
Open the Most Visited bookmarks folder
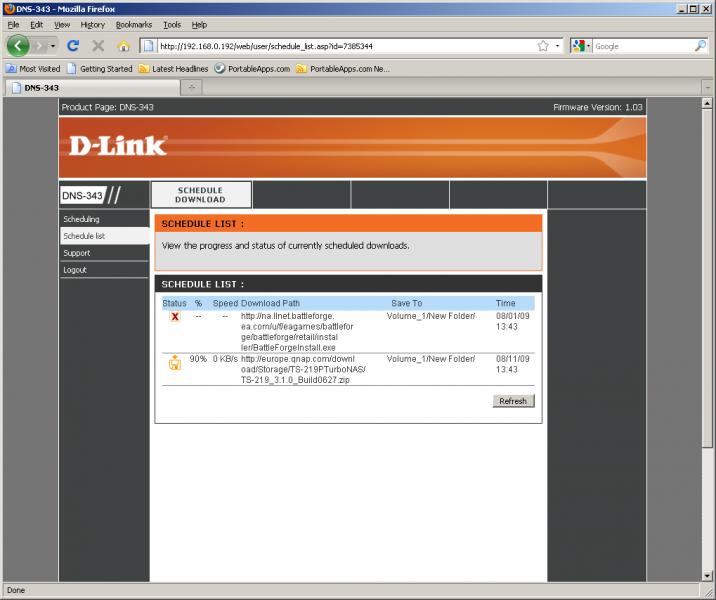(33, 69)
